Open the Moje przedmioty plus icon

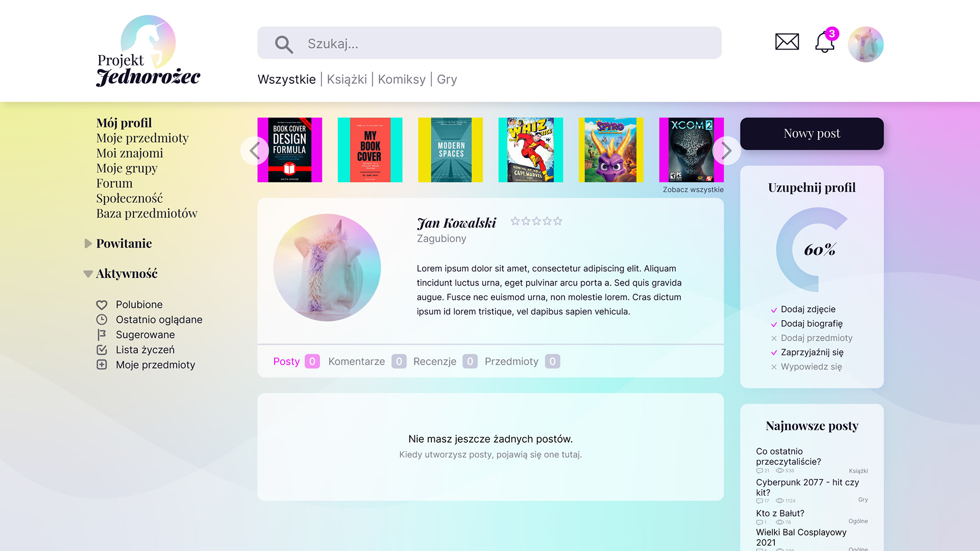(x=102, y=365)
